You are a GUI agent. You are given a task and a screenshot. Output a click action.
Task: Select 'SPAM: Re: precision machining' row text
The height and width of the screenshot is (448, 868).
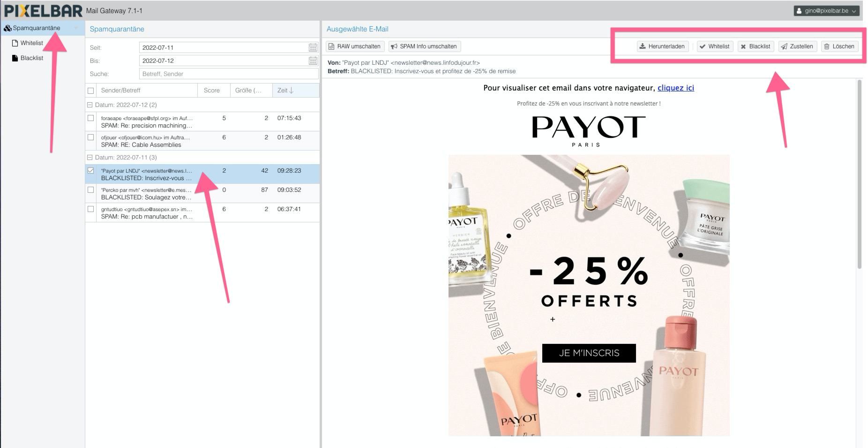point(147,126)
